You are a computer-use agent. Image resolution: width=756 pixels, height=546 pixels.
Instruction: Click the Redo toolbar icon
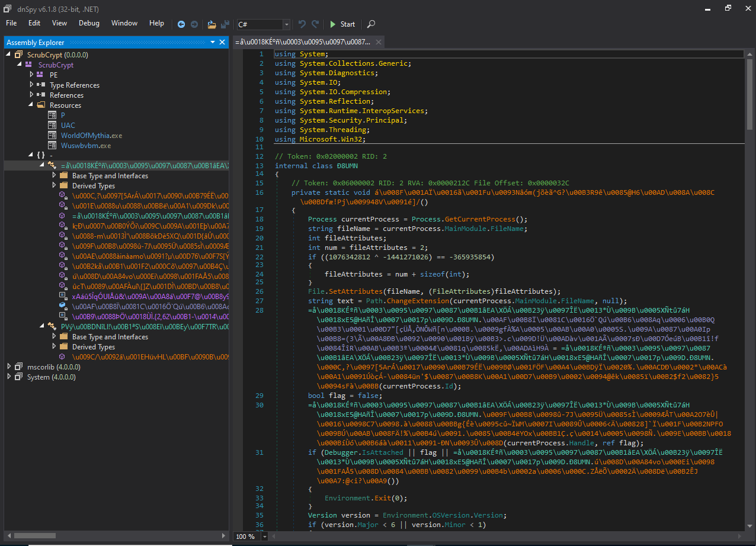[x=316, y=24]
